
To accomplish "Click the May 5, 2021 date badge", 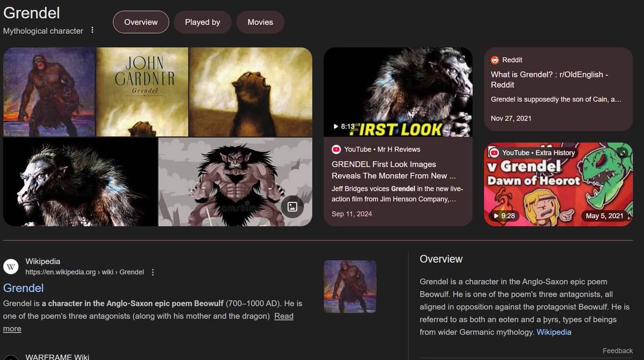I will 605,216.
